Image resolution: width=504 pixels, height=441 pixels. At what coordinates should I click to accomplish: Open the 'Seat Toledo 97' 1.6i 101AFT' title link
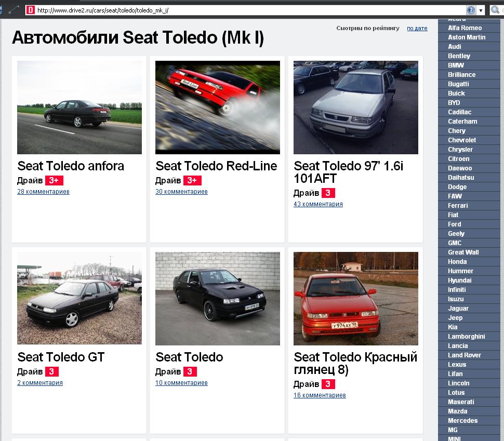(349, 172)
